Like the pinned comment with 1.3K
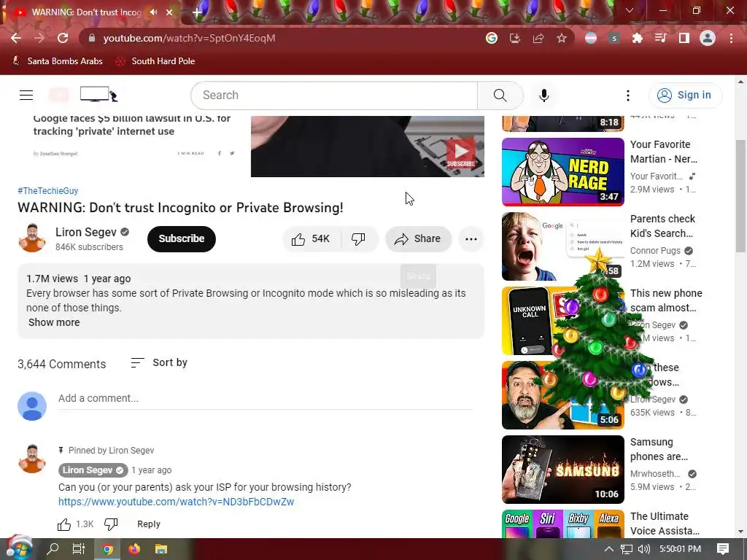This screenshot has width=747, height=560. (64, 524)
